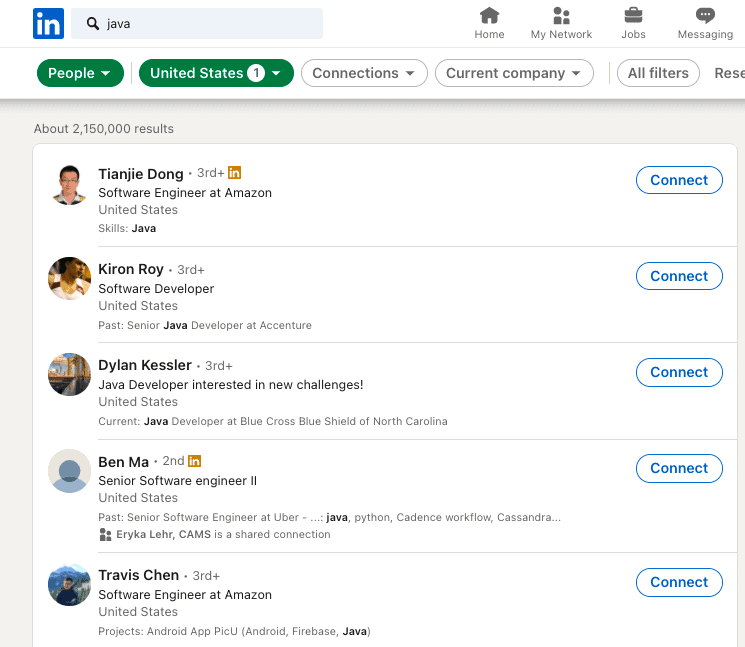
Task: Expand the Connections filter dropdown
Action: (x=364, y=73)
